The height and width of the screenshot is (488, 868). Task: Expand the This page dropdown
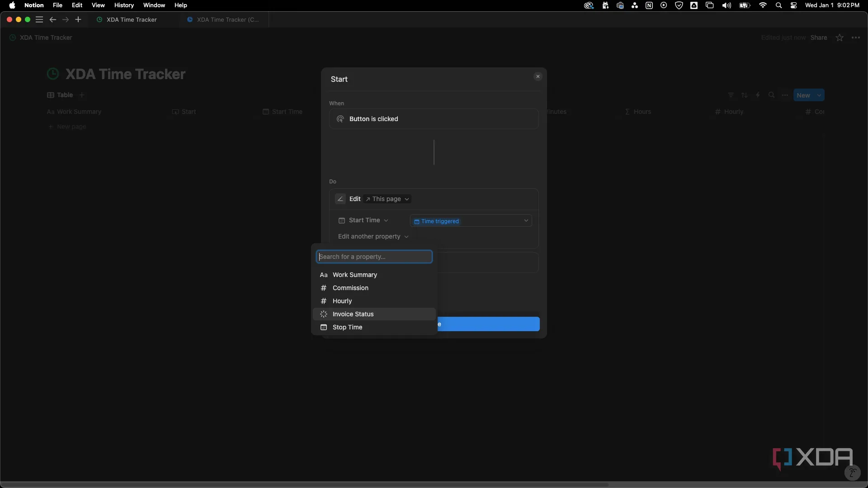pos(387,199)
